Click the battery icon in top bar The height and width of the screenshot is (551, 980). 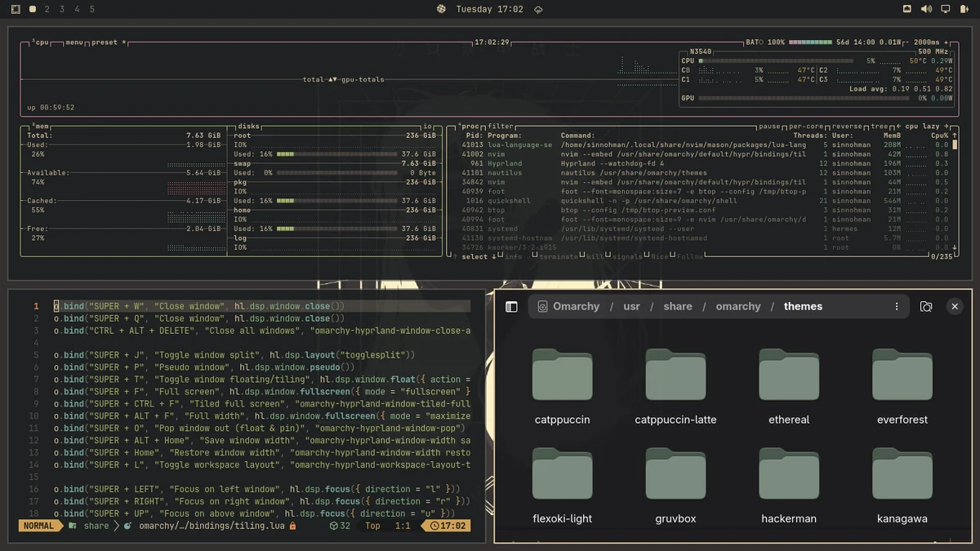click(x=964, y=9)
